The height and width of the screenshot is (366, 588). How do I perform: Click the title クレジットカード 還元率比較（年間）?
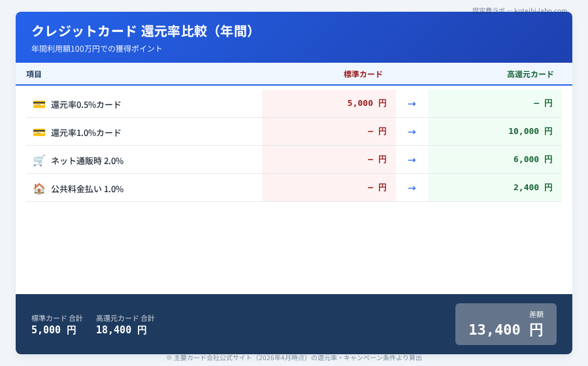(144, 31)
